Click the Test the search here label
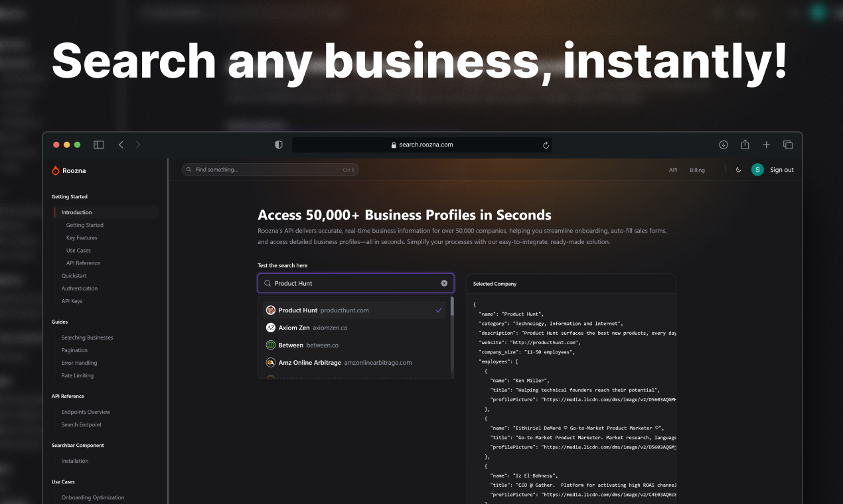This screenshot has height=504, width=843. coord(282,265)
